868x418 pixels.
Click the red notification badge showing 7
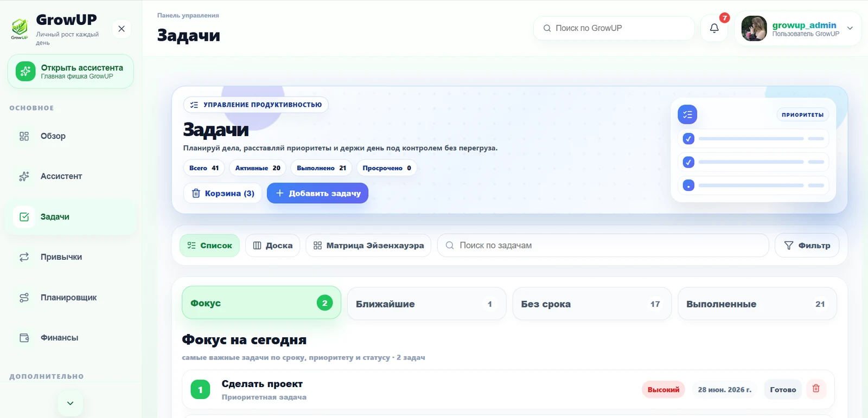click(724, 18)
